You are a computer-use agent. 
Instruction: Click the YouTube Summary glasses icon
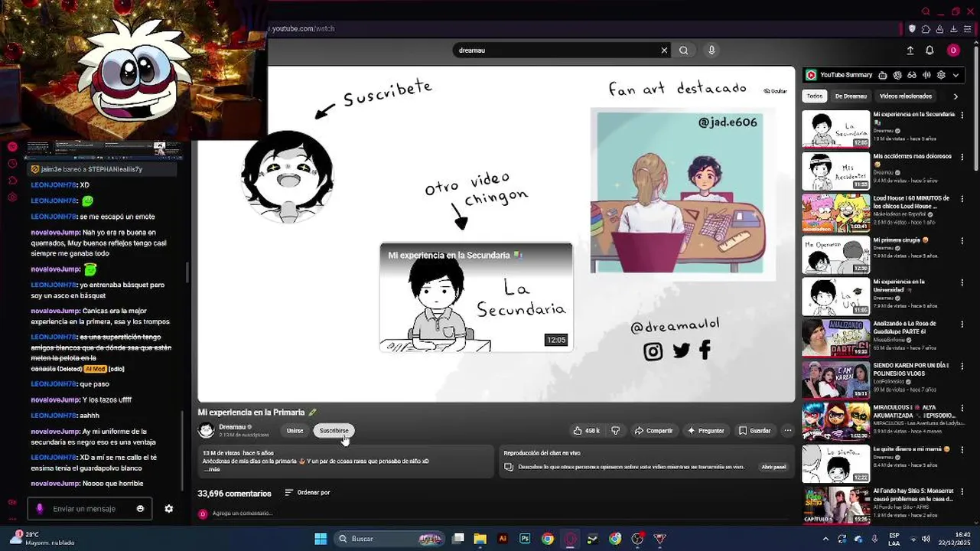[x=912, y=75]
